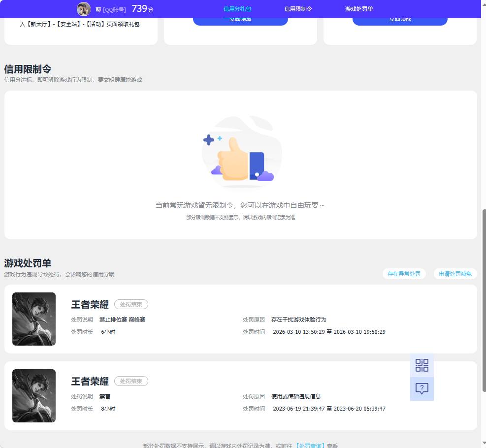Click 王者荣耀 title of 6小时 record

pos(90,304)
